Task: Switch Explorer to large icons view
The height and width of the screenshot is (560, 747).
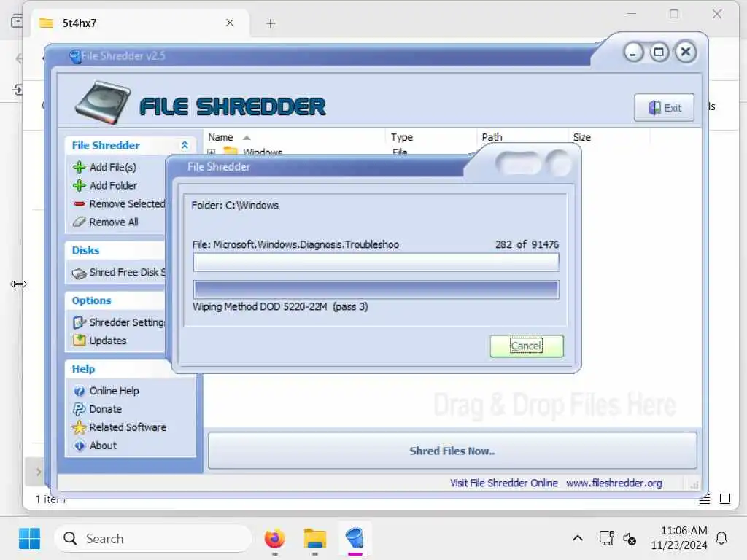Action: pos(725,499)
